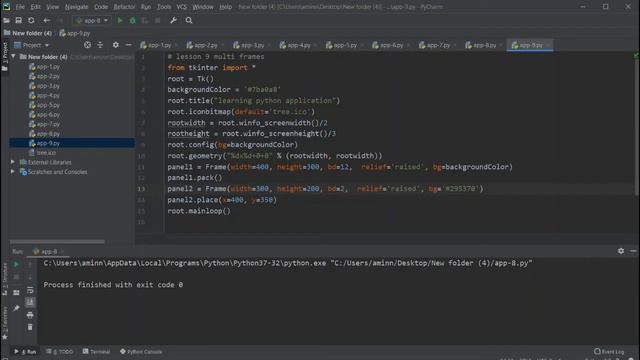640x360 pixels.
Task: Toggle Scroll to End icon in Run panel
Action: point(30,302)
